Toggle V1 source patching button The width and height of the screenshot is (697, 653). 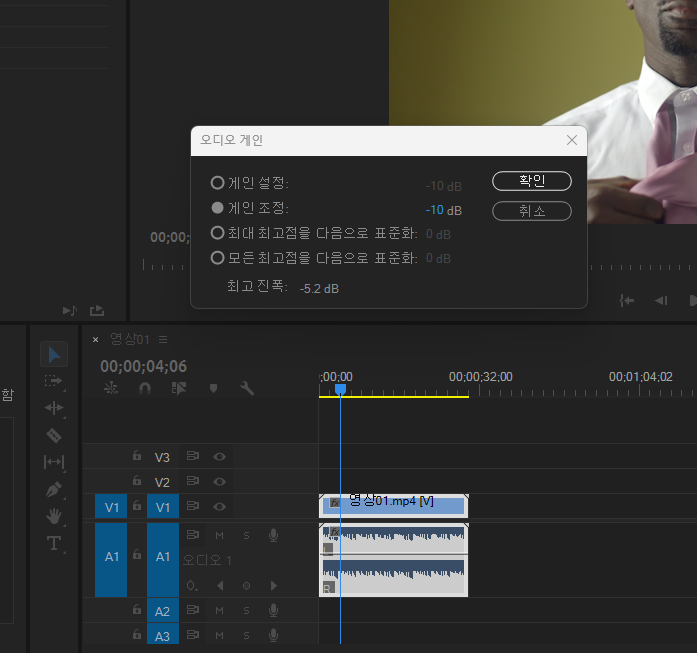click(x=111, y=506)
